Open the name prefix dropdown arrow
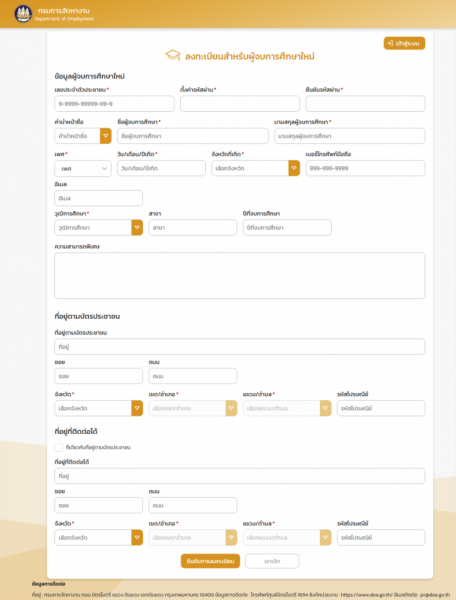 pyautogui.click(x=106, y=136)
